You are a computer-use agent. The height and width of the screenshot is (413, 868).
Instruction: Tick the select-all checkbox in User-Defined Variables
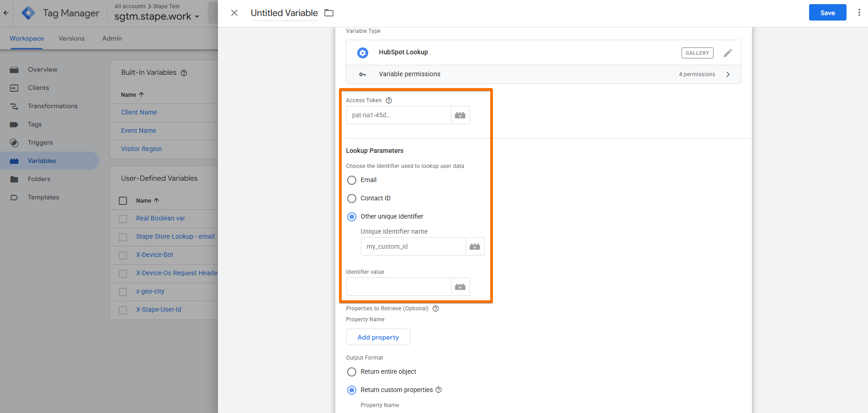(123, 201)
